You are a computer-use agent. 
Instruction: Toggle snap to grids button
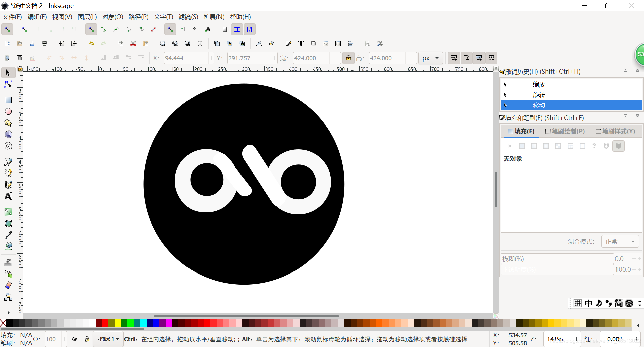pos(237,29)
